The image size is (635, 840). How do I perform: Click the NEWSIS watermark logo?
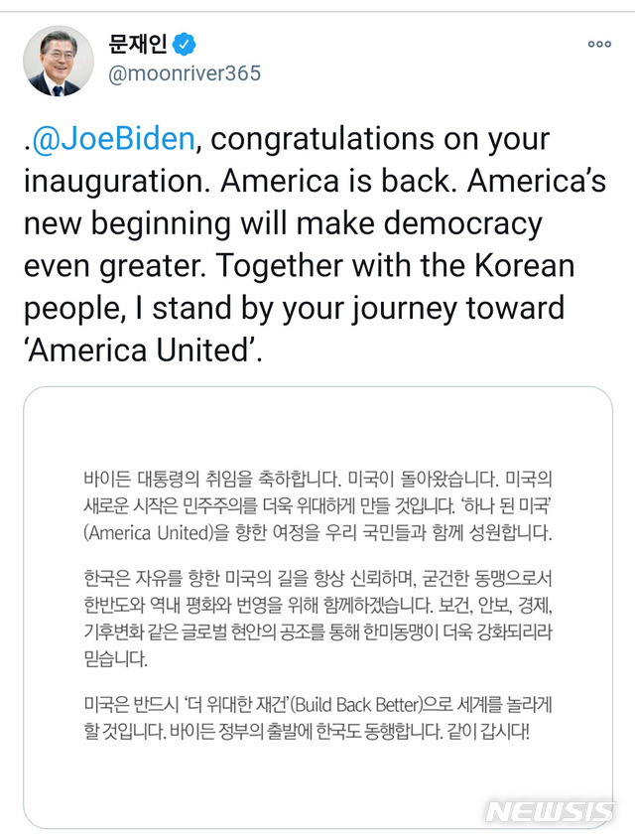[550, 810]
